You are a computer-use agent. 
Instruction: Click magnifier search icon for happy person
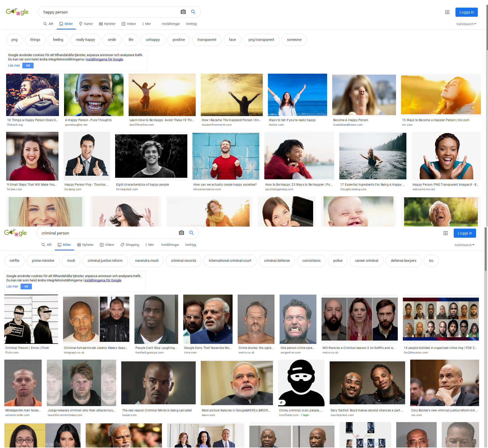coord(193,12)
